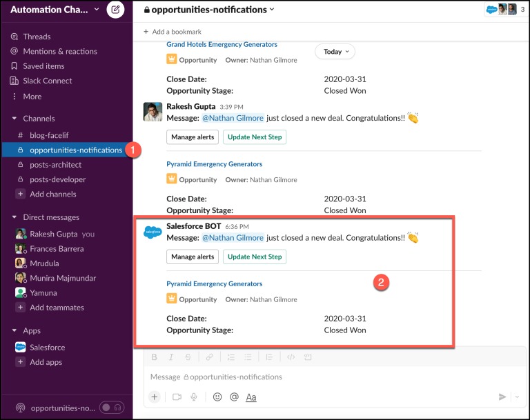Image resolution: width=530 pixels, height=420 pixels.
Task: Open the emoji picker icon
Action: point(217,397)
